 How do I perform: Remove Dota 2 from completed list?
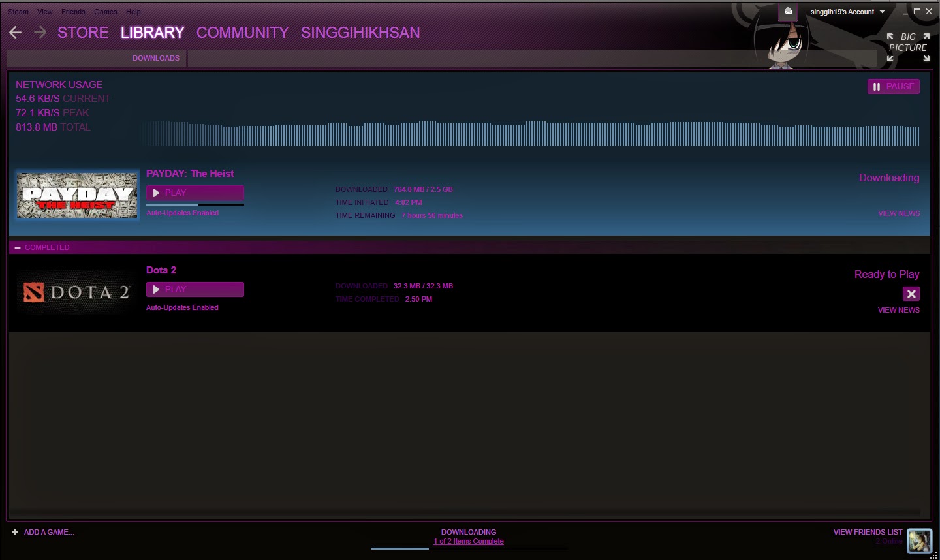tap(911, 294)
